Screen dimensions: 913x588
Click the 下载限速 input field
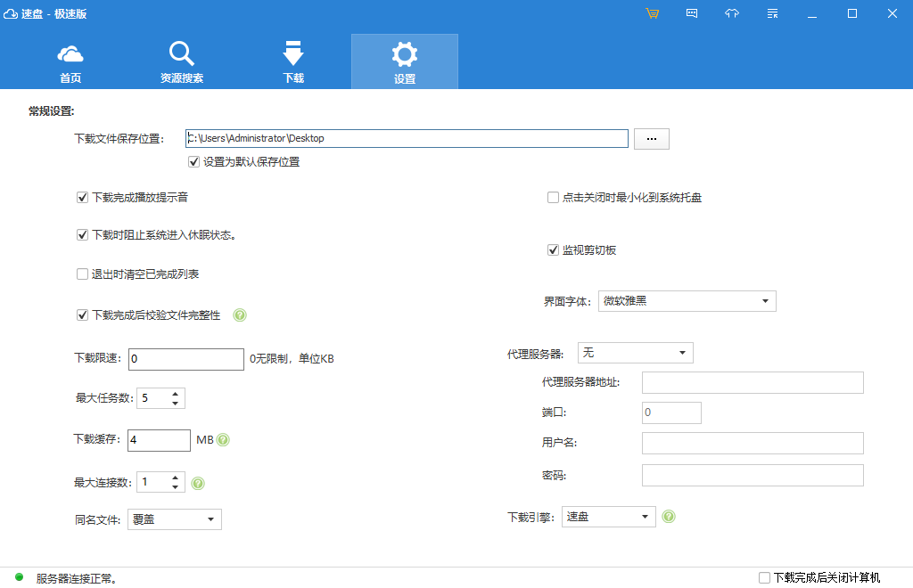click(x=186, y=359)
